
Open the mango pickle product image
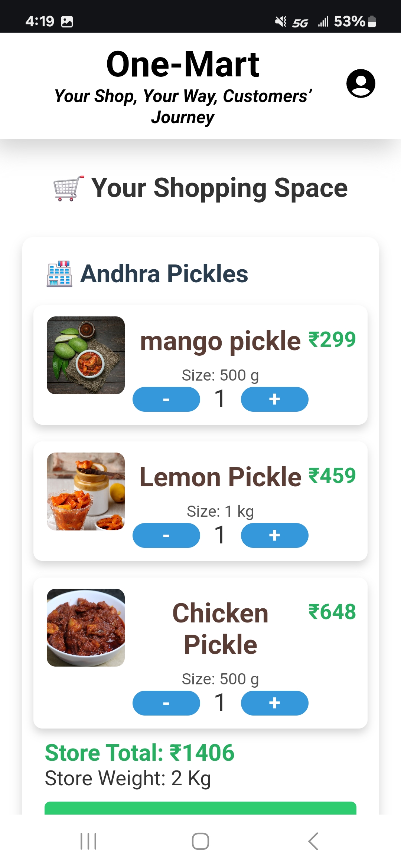point(86,355)
